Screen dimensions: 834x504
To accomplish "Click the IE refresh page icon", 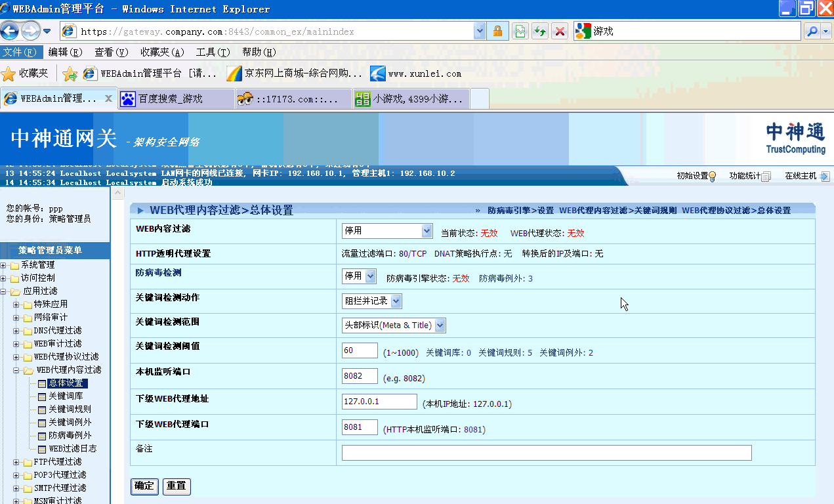I will coord(539,31).
